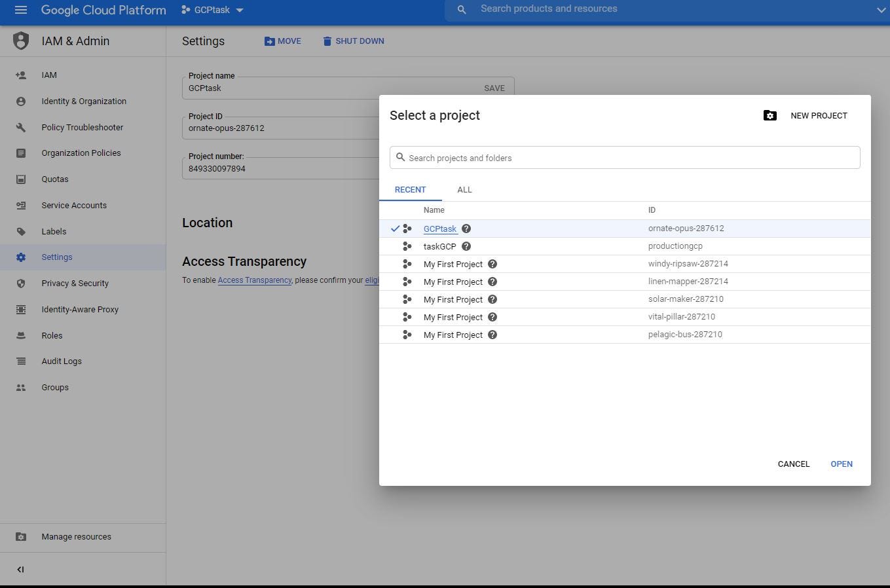Click the IAM & Admin shield icon
The height and width of the screenshot is (588, 890).
pyautogui.click(x=21, y=41)
